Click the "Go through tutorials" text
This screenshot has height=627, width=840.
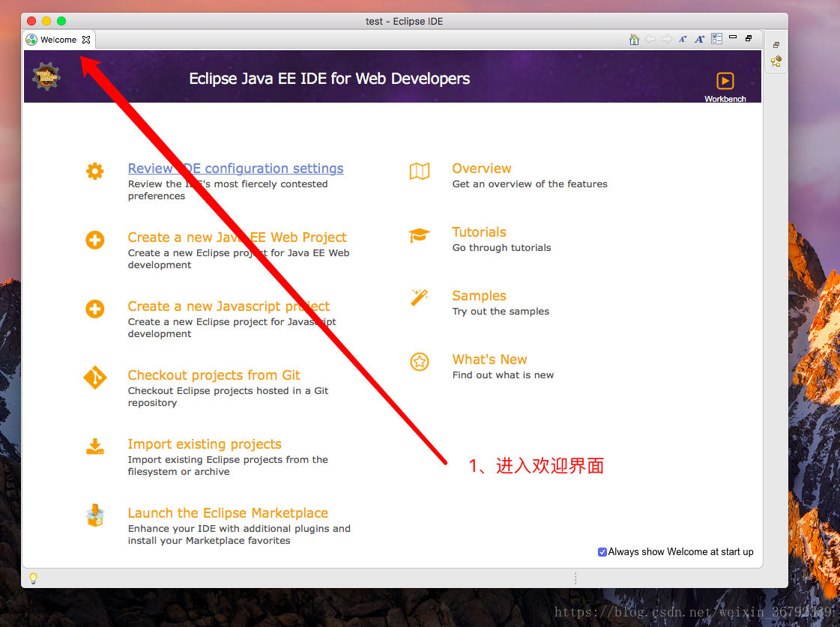click(x=501, y=247)
